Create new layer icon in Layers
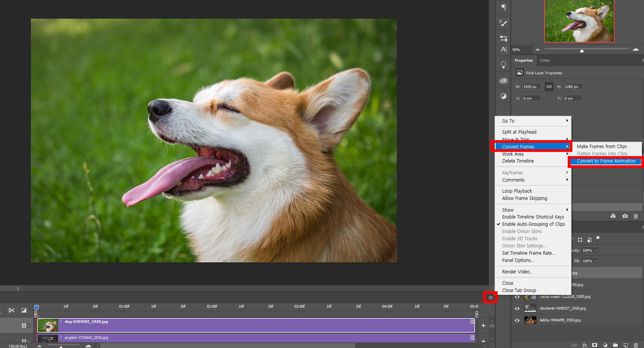Viewport: 644px width, 348px height. pyautogui.click(x=626, y=345)
